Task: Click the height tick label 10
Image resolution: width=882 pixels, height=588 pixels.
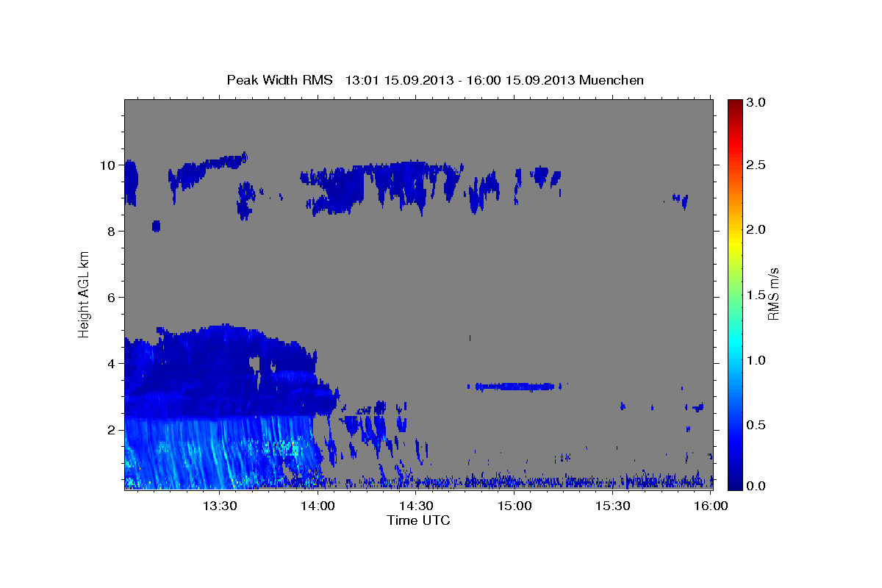Action: tap(107, 165)
